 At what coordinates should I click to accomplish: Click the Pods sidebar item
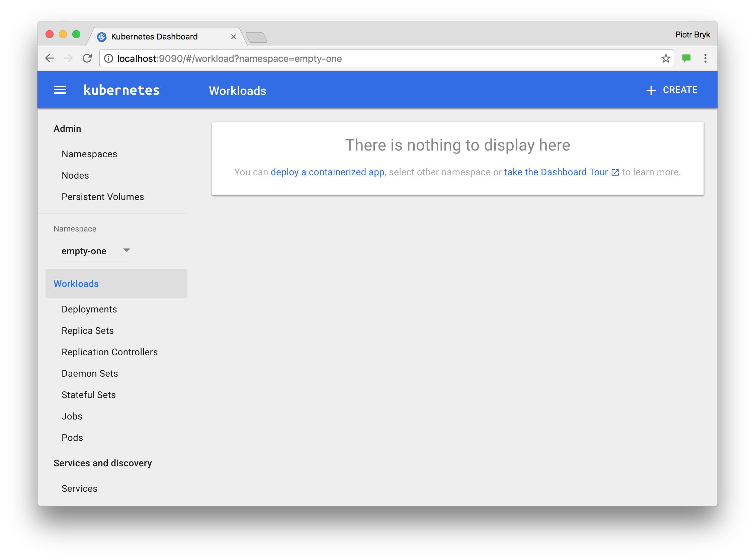pyautogui.click(x=72, y=437)
